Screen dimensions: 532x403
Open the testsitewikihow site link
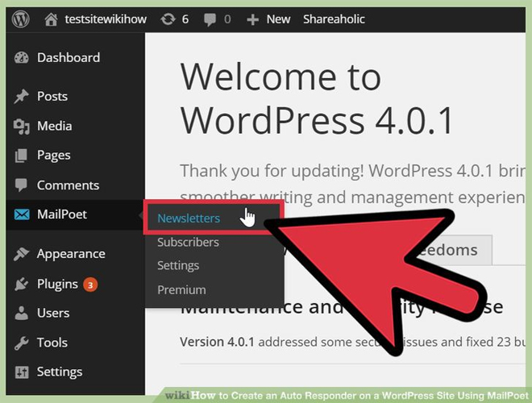click(106, 19)
